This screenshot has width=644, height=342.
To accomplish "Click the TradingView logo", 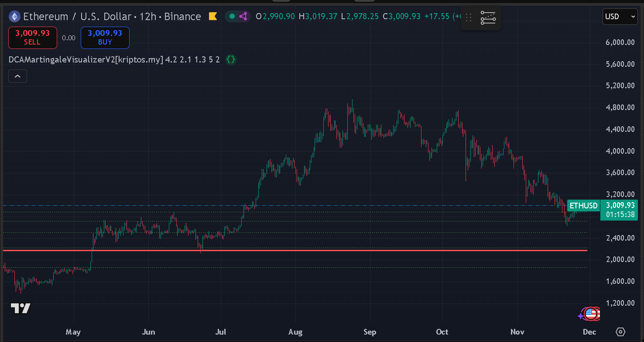I will tap(21, 308).
